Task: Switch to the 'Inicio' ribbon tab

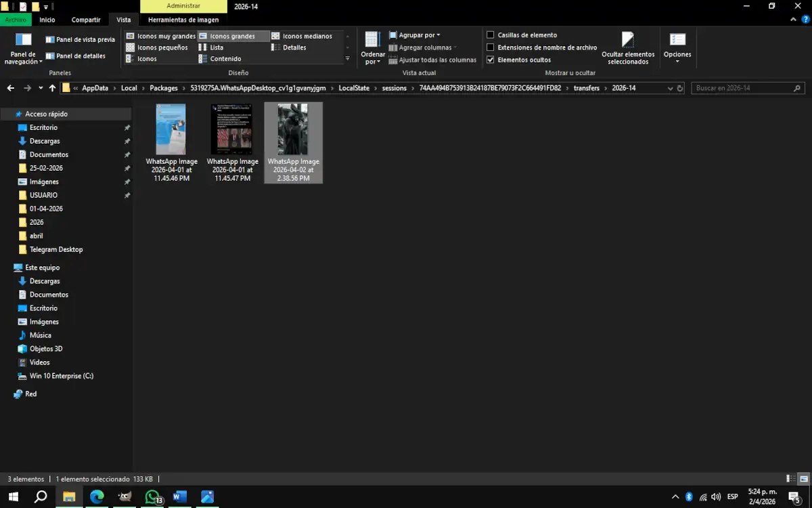Action: tap(47, 20)
